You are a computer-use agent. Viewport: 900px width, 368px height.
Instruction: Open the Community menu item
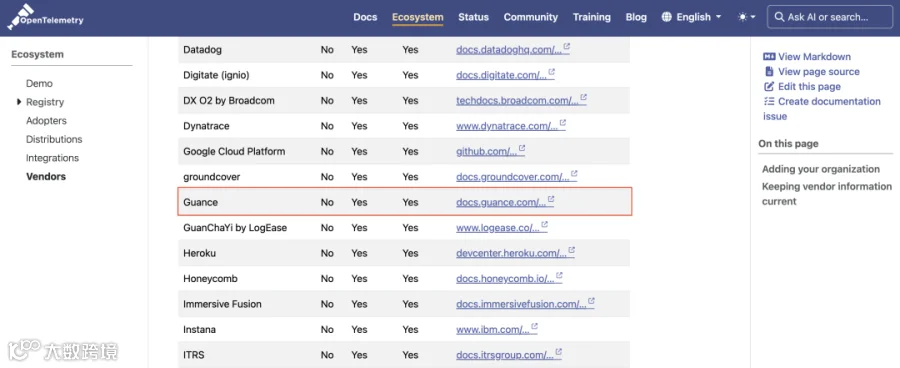point(531,17)
